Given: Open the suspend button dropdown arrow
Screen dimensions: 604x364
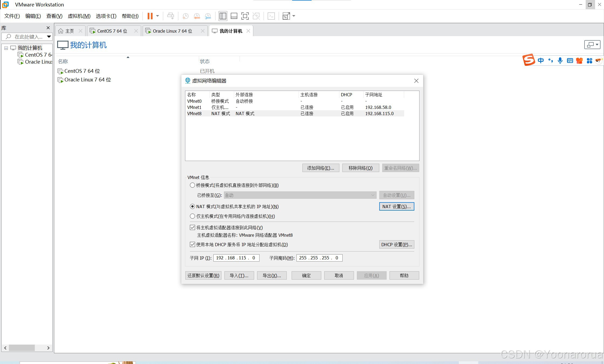Looking at the screenshot, I should (x=157, y=16).
